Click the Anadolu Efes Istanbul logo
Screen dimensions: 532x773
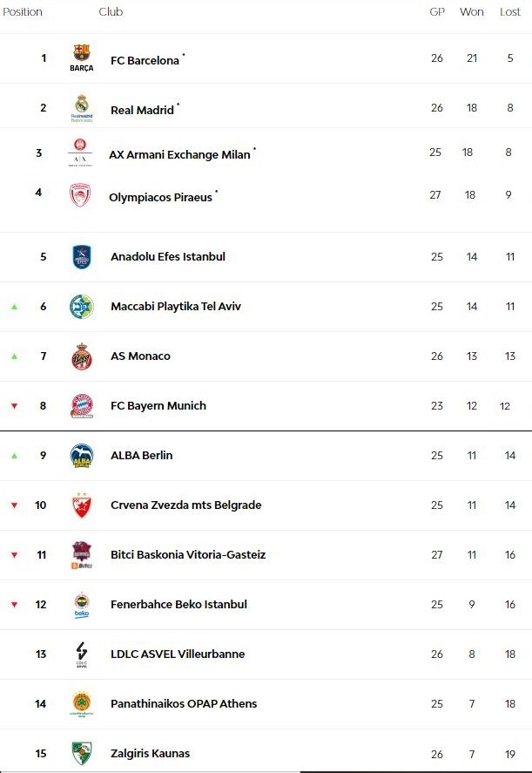tap(81, 257)
